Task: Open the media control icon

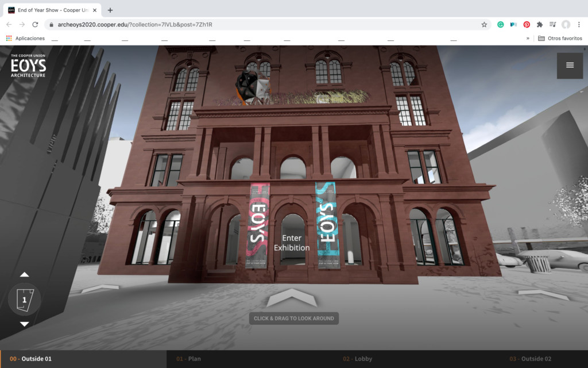Action: click(x=553, y=24)
